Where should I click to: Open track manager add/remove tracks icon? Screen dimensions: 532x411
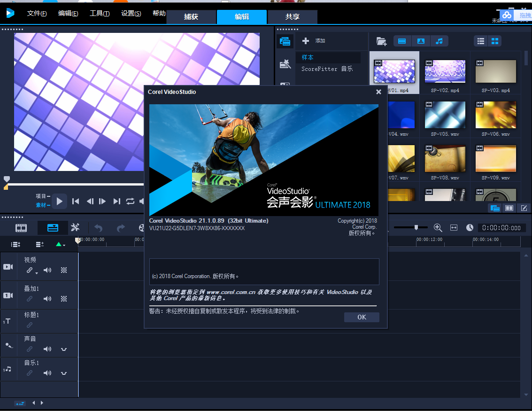pos(40,244)
